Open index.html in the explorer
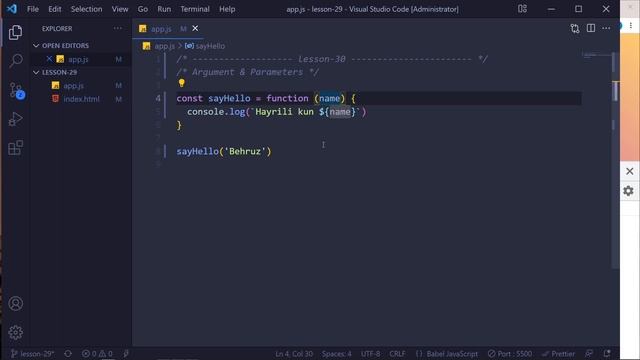 (81, 99)
